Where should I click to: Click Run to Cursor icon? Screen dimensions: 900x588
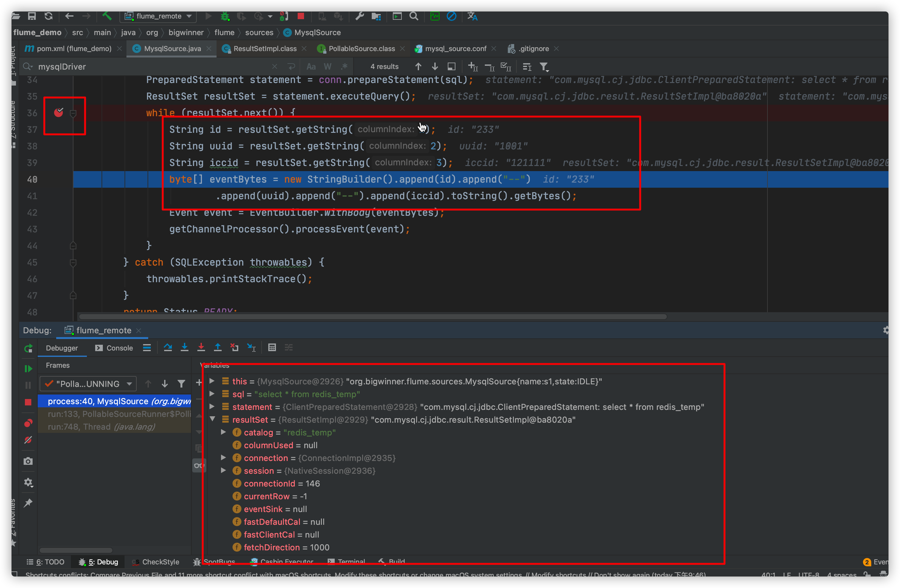coord(251,347)
